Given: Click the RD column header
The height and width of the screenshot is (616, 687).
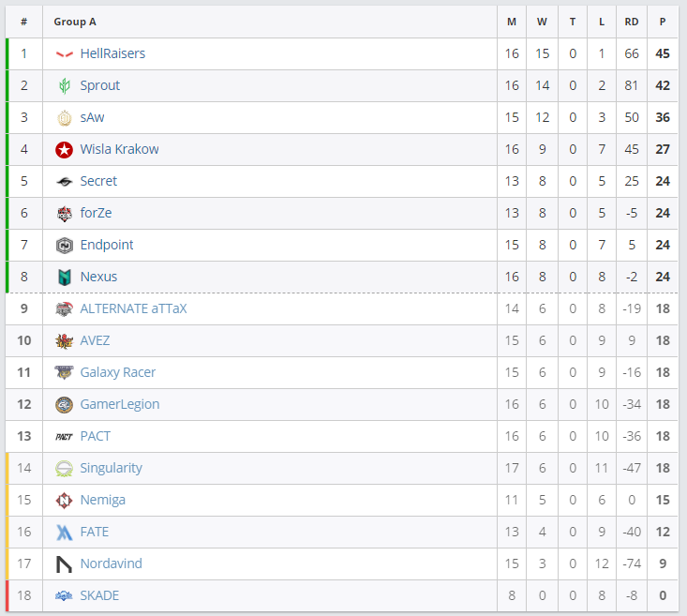Looking at the screenshot, I should click(x=632, y=22).
